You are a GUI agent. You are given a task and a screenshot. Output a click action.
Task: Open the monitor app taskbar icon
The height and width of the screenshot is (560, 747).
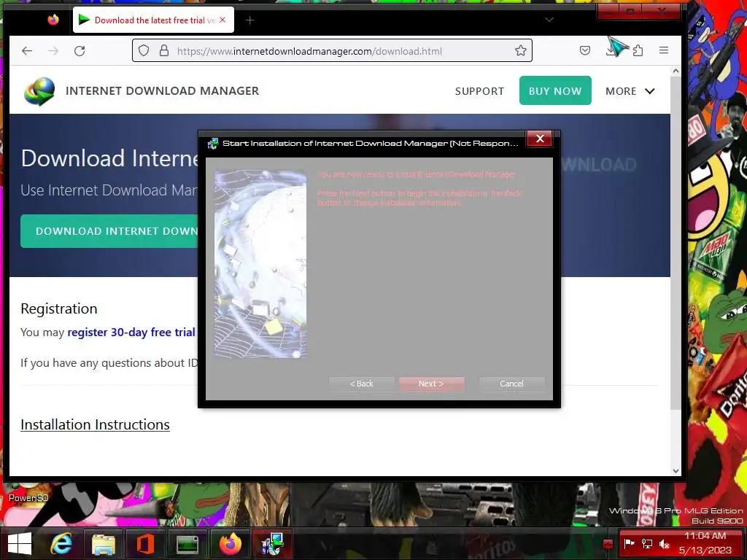tap(187, 543)
